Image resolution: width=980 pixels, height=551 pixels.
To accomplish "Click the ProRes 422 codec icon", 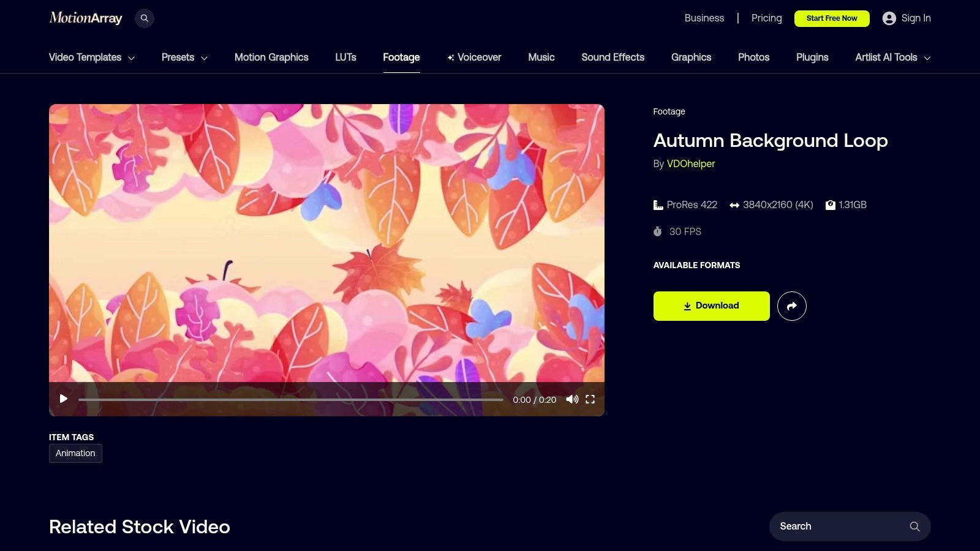I will [658, 205].
